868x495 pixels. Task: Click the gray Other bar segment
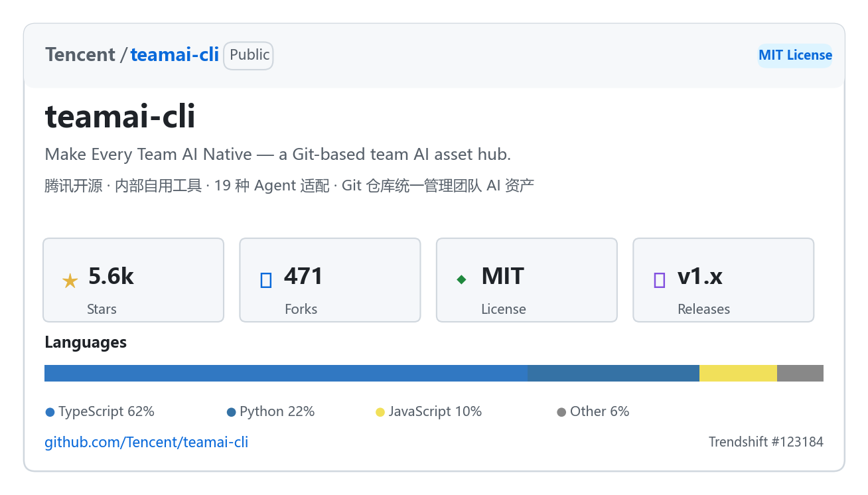click(x=800, y=373)
